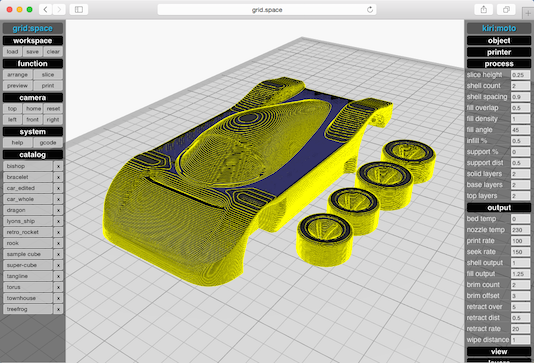Save the workspace

32,52
